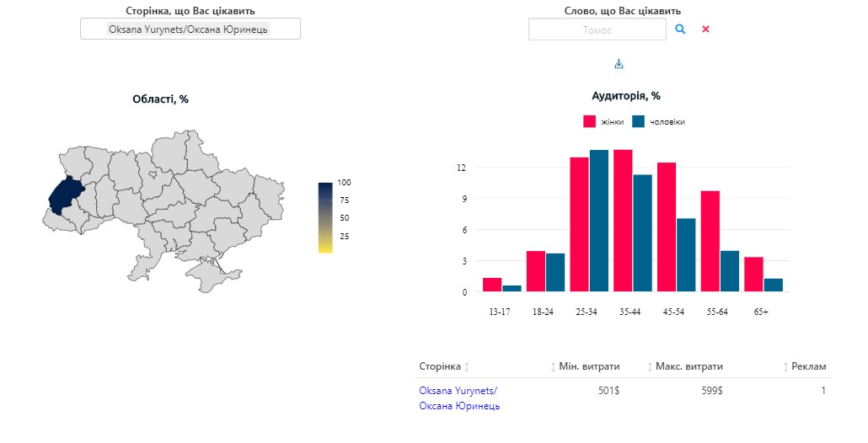Select the women bar for 35-44
Image resolution: width=868 pixels, height=443 pixels.
(623, 221)
